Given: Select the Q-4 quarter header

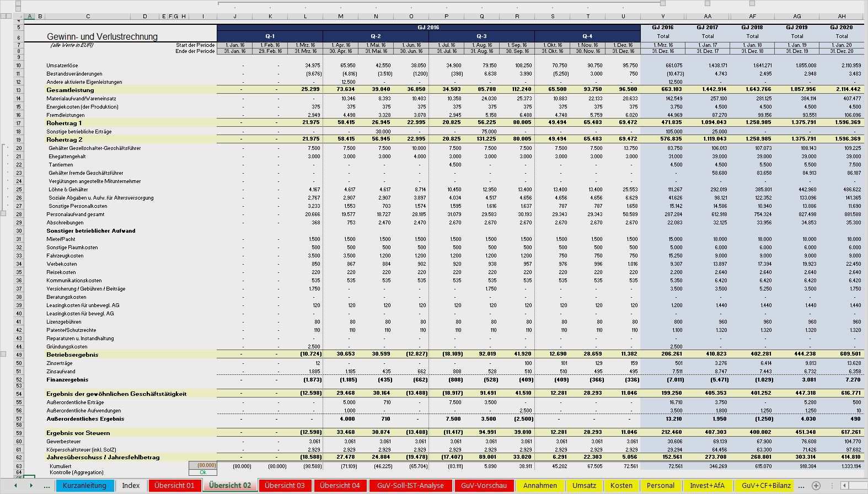Looking at the screenshot, I should click(x=587, y=36).
